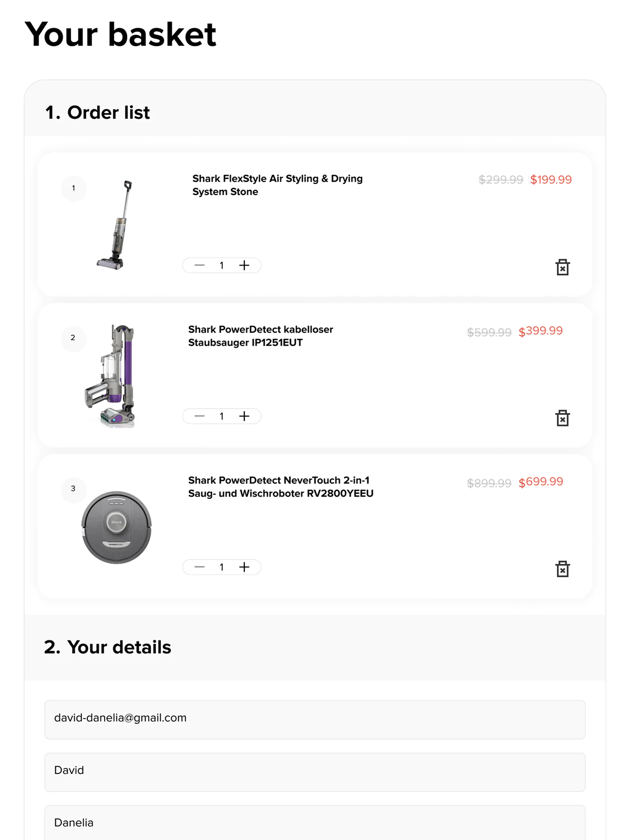The image size is (630, 840).
Task: Open the NeverTouch 2-in-1 Wischroboter title
Action: click(x=280, y=487)
